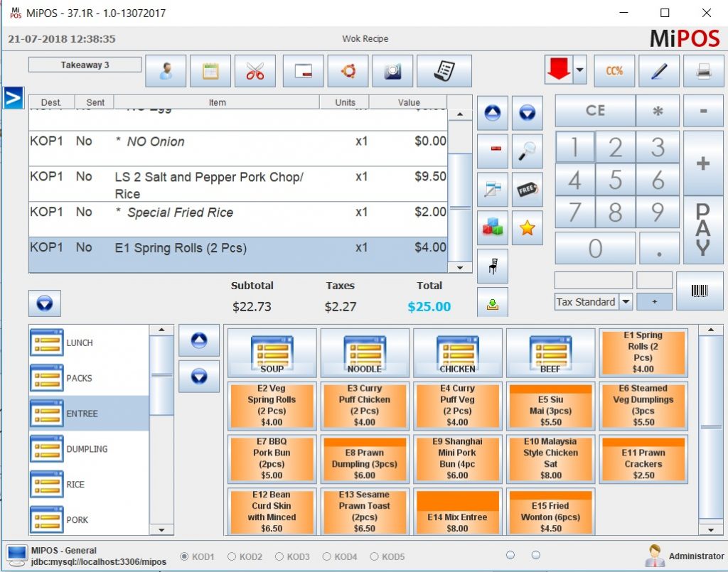Select the PORK category
Screen dimensions: 728x572
(89, 519)
